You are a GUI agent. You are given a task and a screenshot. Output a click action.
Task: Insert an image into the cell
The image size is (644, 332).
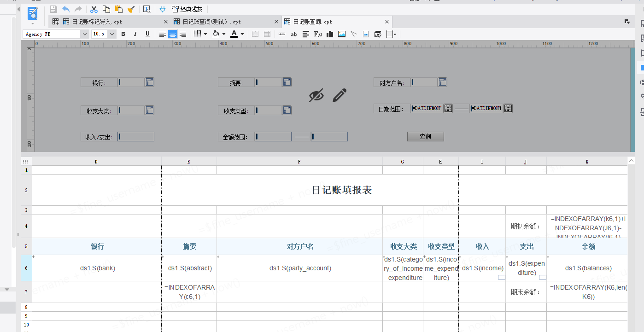(x=342, y=34)
